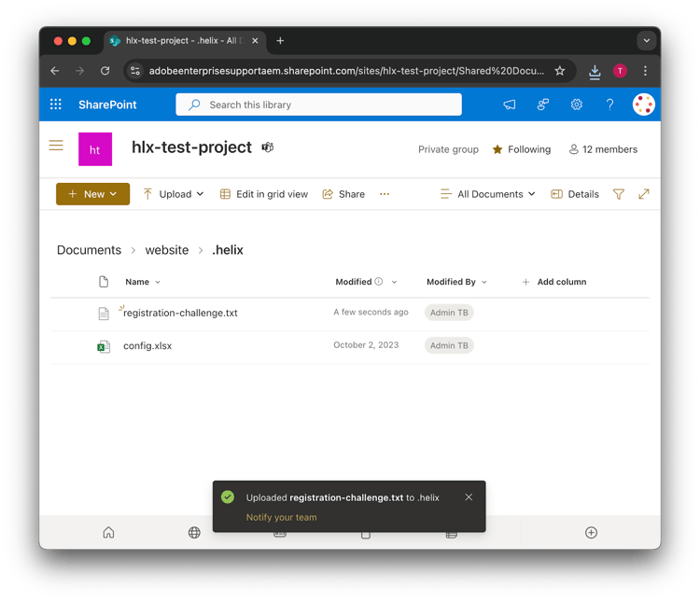Open browser downloads
The width and height of the screenshot is (700, 601).
pos(595,71)
